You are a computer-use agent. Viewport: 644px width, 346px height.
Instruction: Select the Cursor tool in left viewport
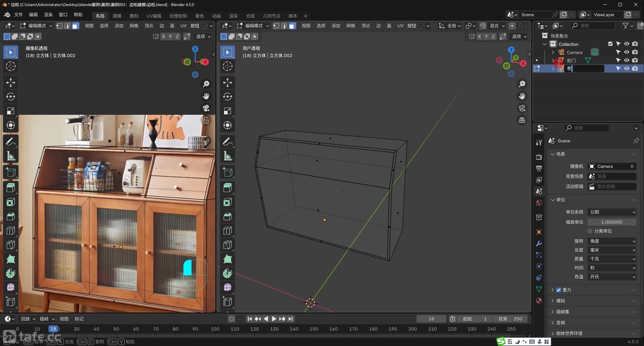tap(11, 66)
